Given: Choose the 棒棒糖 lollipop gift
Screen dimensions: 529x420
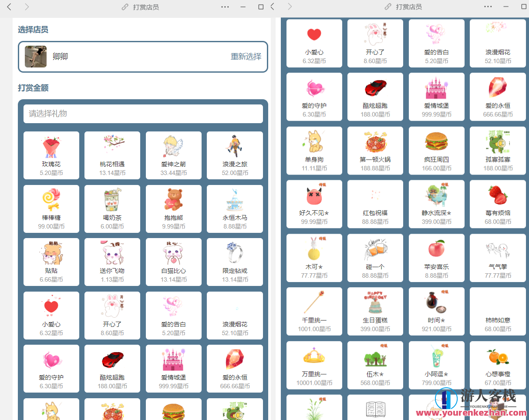Looking at the screenshot, I should [x=51, y=209].
